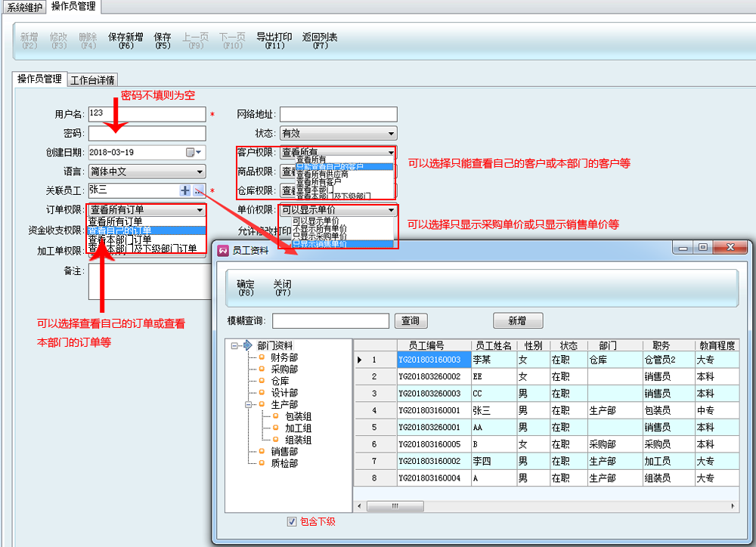
Task: Collapse the 部门资料 root node
Action: coord(234,346)
